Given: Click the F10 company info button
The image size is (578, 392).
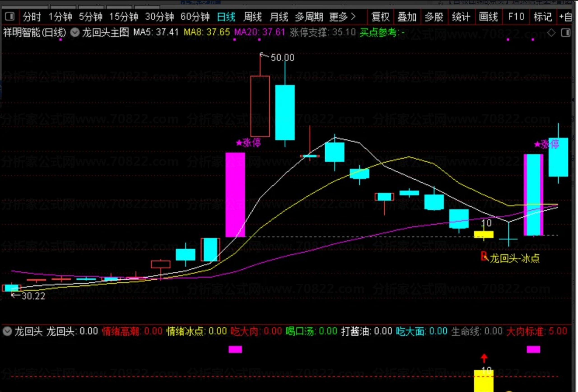Looking at the screenshot, I should click(516, 17).
